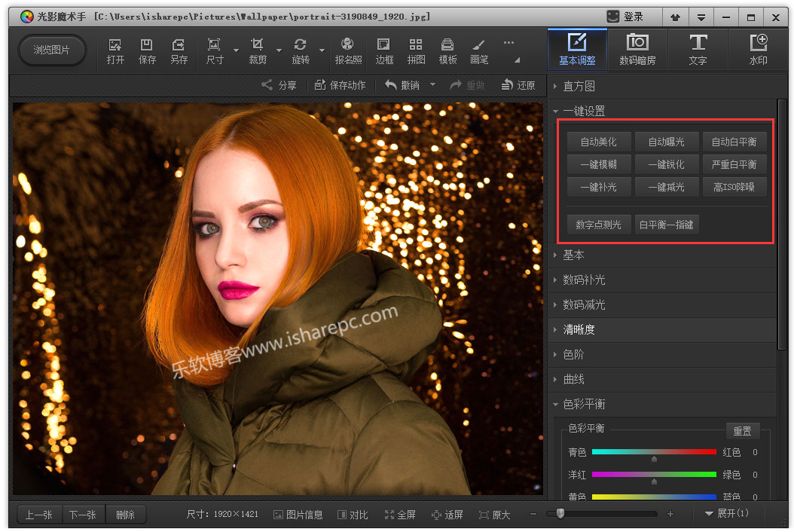Expand the 曲线 (Curves) section
This screenshot has width=794, height=532.
point(573,379)
